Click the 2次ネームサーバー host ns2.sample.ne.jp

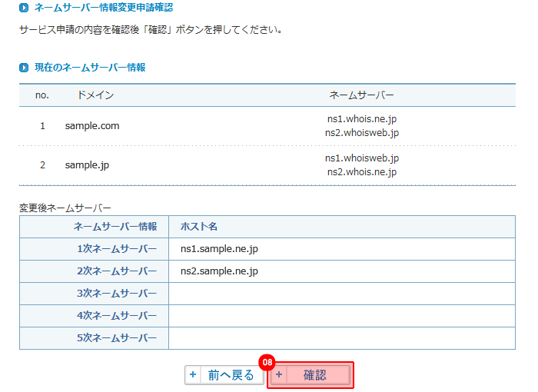(219, 271)
